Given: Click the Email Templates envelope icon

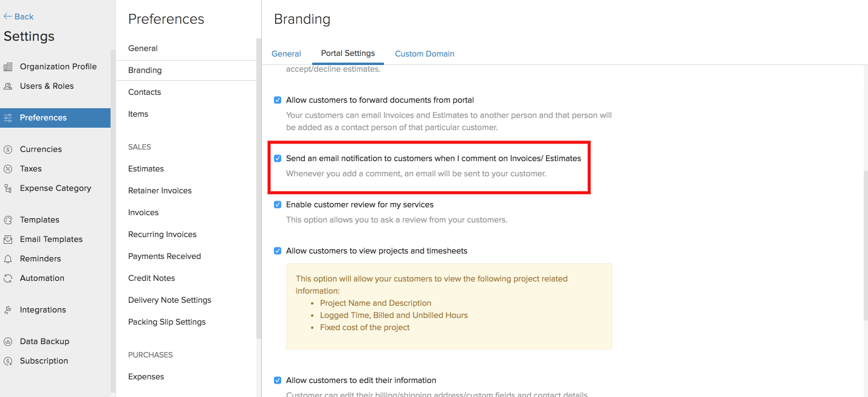Looking at the screenshot, I should tap(8, 240).
